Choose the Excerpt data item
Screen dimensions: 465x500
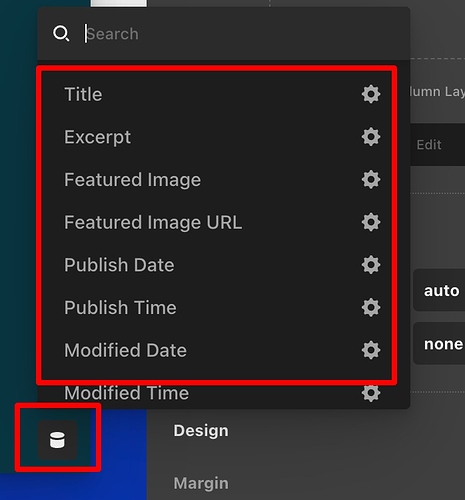click(98, 137)
